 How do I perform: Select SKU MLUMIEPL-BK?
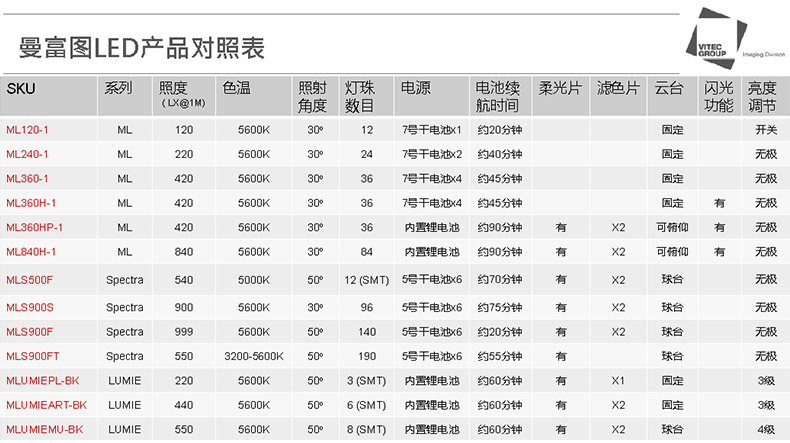[x=43, y=381]
